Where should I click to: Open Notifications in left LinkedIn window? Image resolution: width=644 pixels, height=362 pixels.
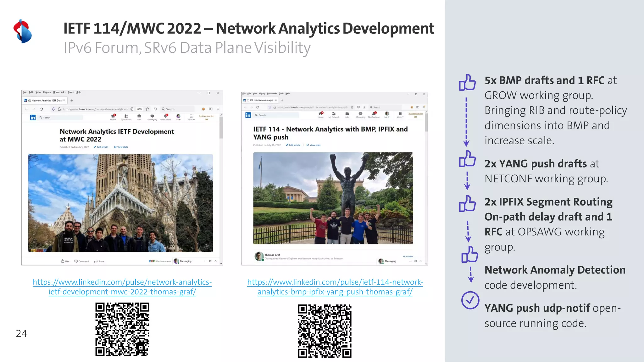pos(165,117)
